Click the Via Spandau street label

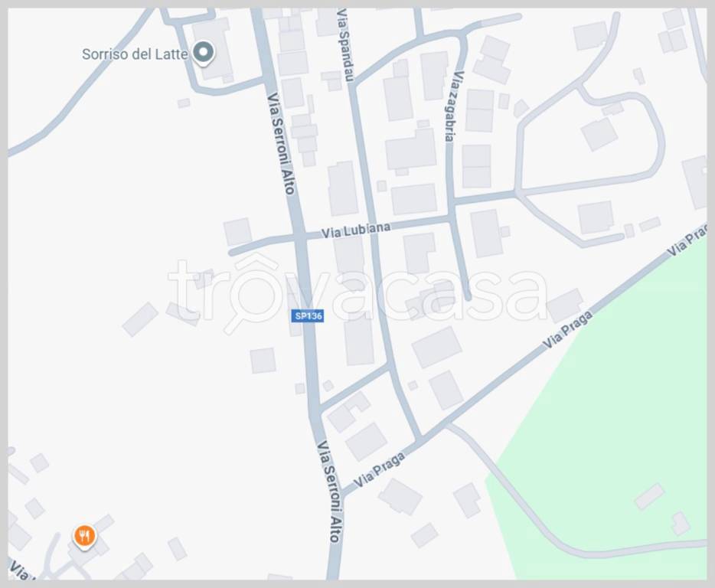coord(344,45)
